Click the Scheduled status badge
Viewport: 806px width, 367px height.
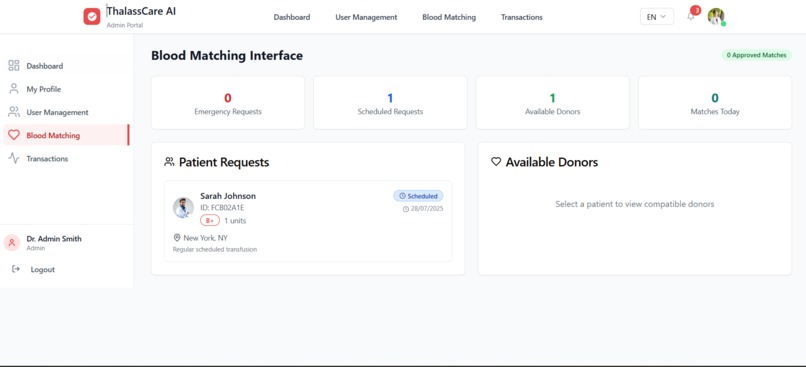(418, 196)
